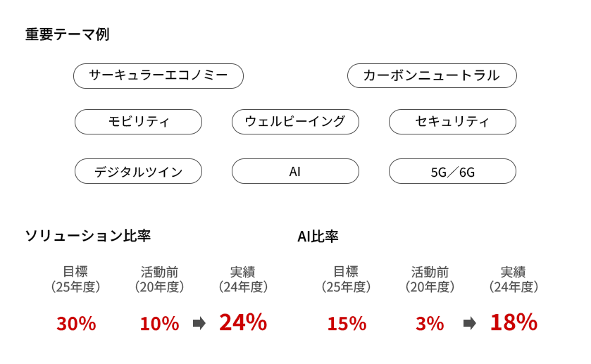Click the AI theme pill
Image resolution: width=591 pixels, height=364 pixels.
[x=295, y=171]
